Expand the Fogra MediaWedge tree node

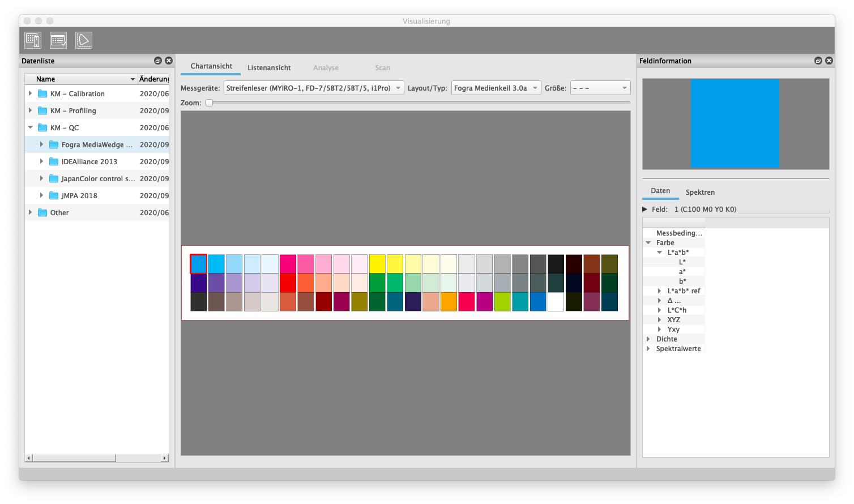pos(41,144)
